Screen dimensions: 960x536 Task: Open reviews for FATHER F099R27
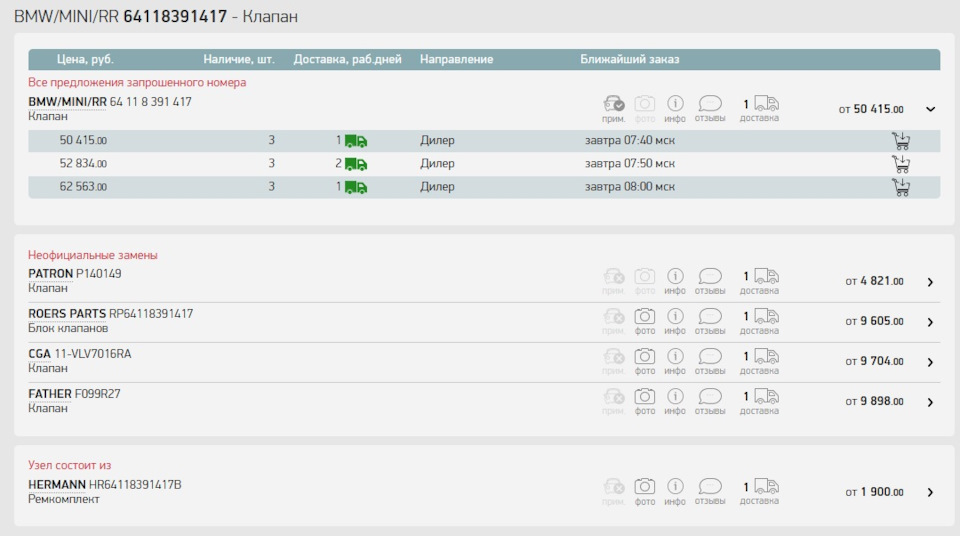tap(710, 396)
